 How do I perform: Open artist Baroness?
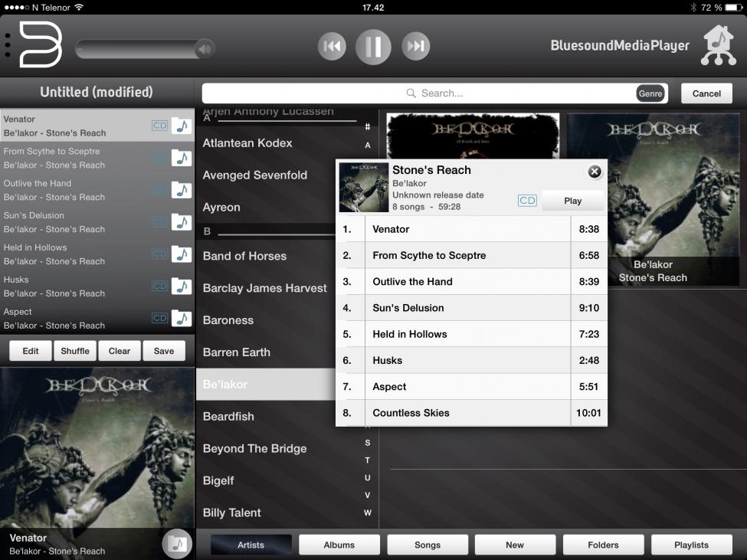[228, 320]
